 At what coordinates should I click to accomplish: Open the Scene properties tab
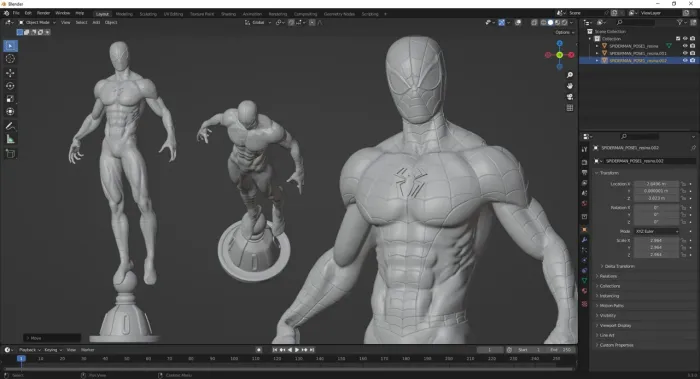tap(584, 193)
